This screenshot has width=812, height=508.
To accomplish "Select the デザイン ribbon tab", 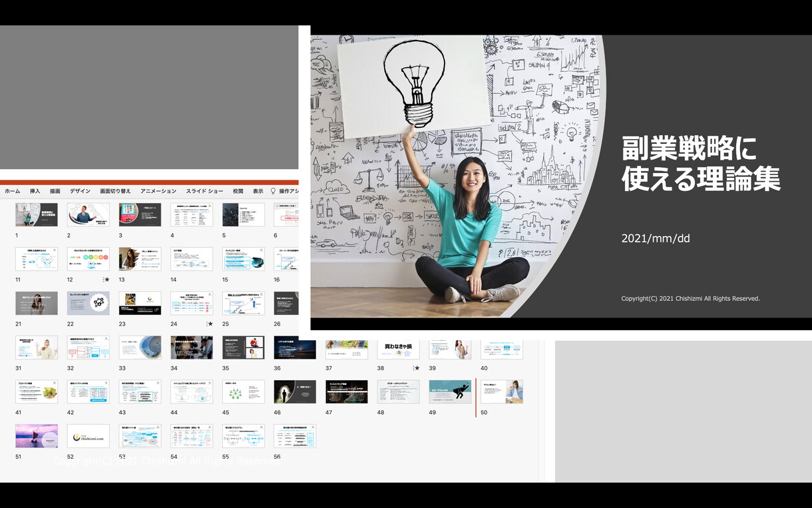I will click(80, 191).
